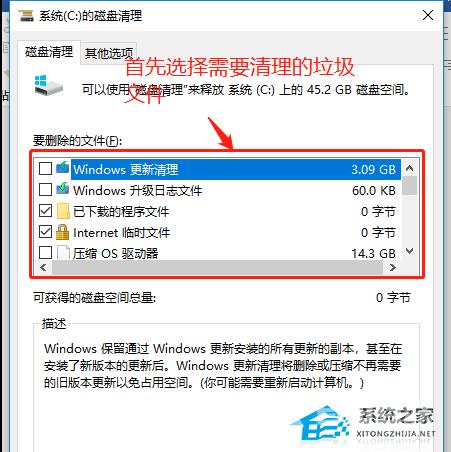This screenshot has height=452, width=451.
Task: Click the Windows upgrade log files icon
Action: [x=63, y=189]
